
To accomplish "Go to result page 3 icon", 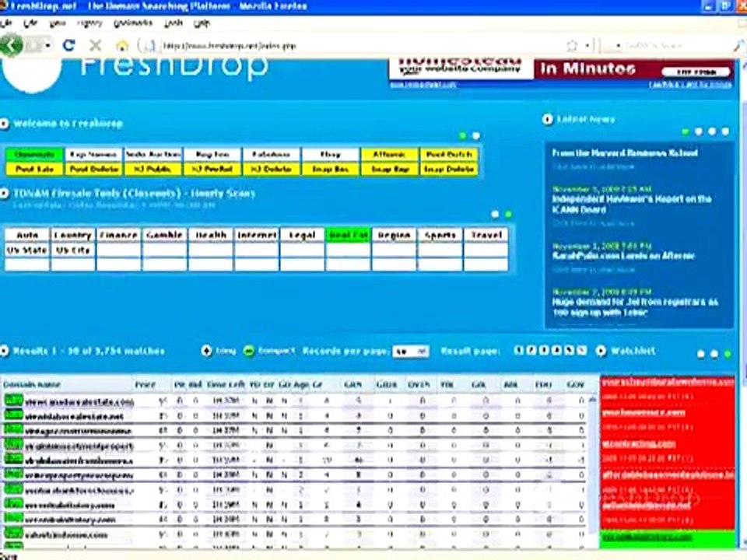I will pos(544,351).
